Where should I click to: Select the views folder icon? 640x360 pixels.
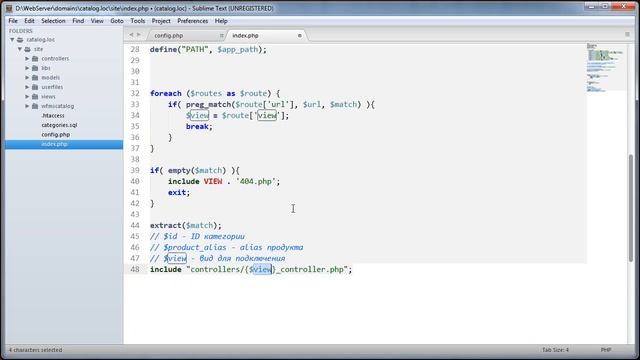click(x=35, y=97)
